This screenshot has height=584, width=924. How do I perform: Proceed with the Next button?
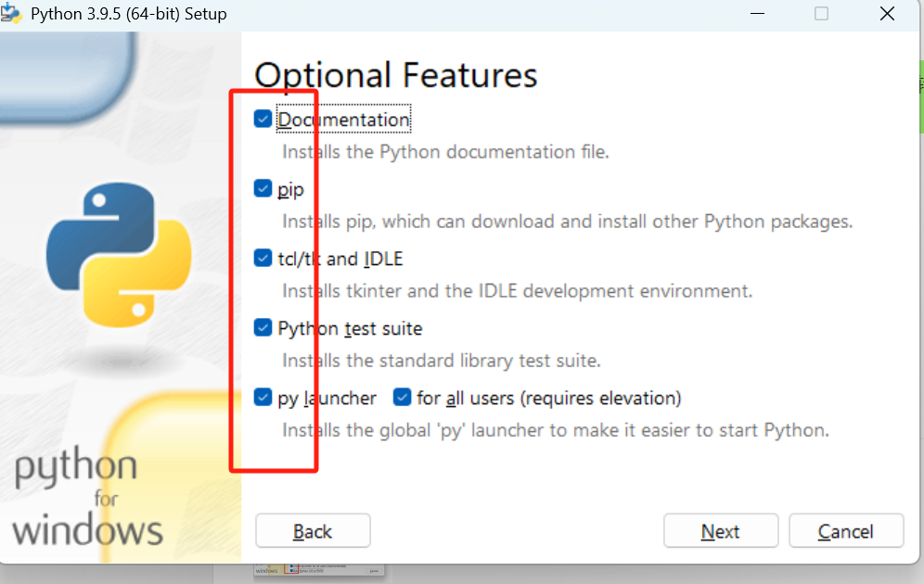pyautogui.click(x=721, y=531)
